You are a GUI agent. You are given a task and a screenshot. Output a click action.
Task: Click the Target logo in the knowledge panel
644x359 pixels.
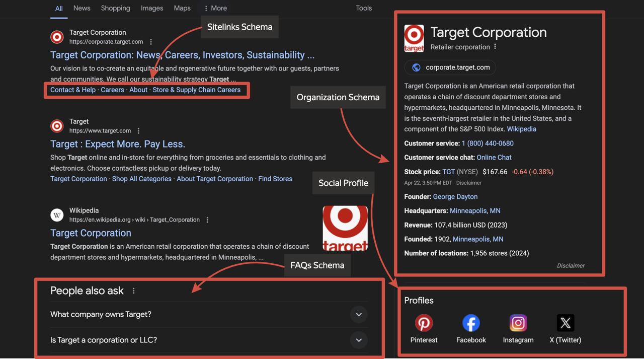tap(414, 38)
